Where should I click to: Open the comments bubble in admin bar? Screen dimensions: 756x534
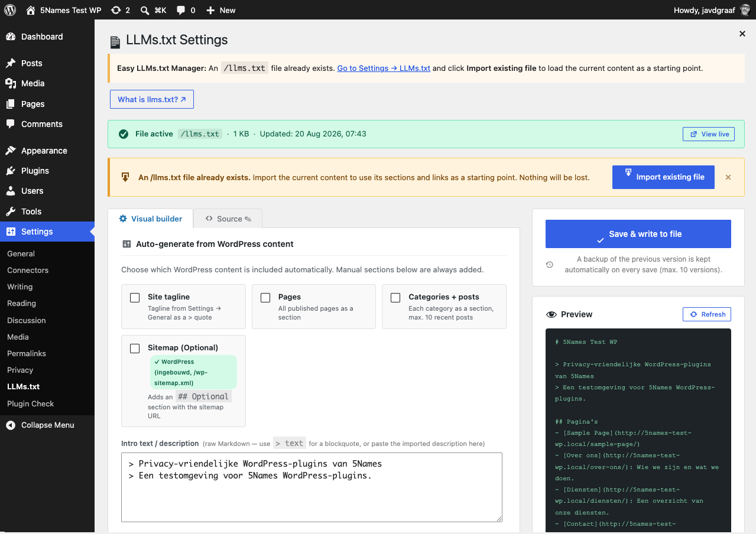186,10
